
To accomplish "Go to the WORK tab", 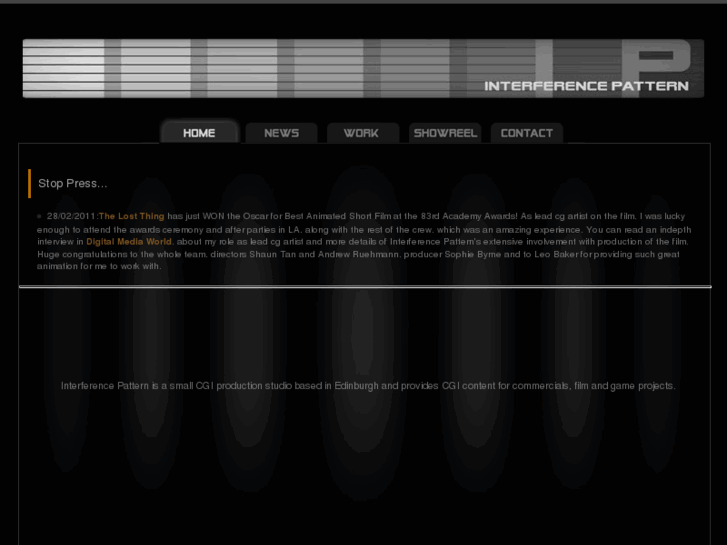I will point(363,133).
